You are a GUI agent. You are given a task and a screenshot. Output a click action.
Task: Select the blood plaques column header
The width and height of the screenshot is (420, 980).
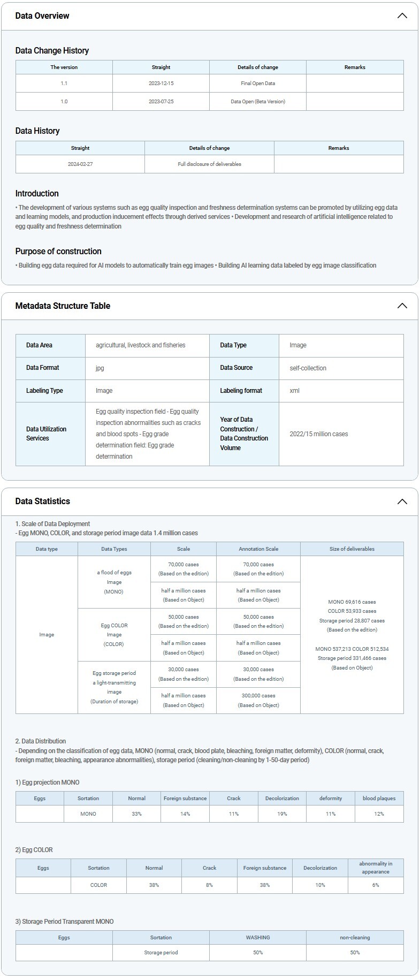click(x=379, y=799)
